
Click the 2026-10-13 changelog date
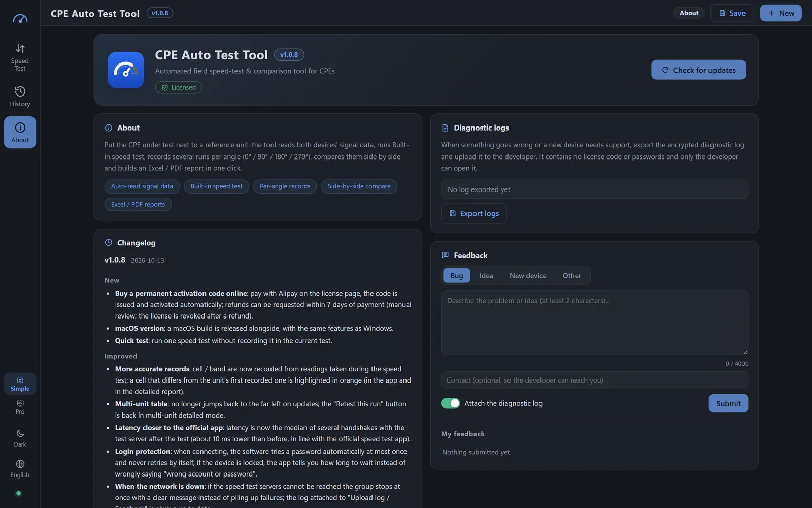pyautogui.click(x=148, y=260)
